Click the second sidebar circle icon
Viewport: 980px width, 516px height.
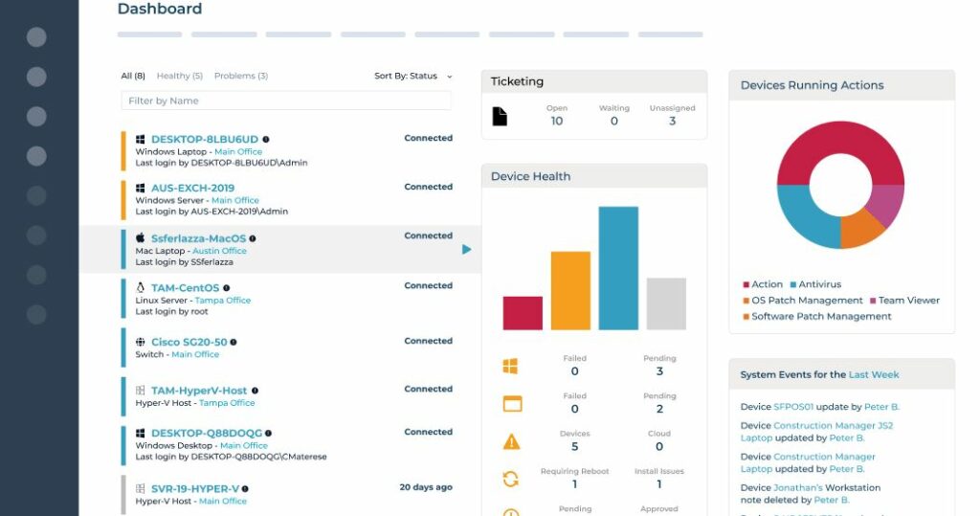pyautogui.click(x=36, y=77)
